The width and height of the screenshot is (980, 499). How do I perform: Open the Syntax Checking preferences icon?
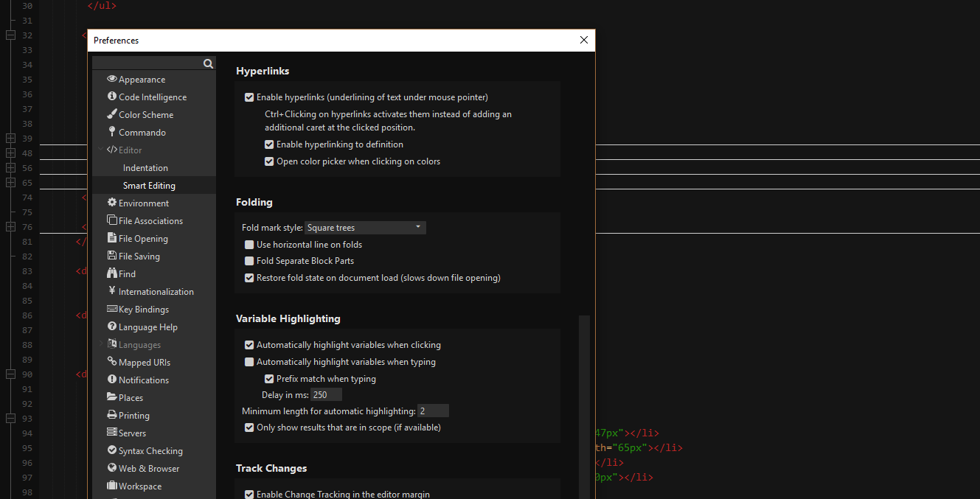[112, 450]
